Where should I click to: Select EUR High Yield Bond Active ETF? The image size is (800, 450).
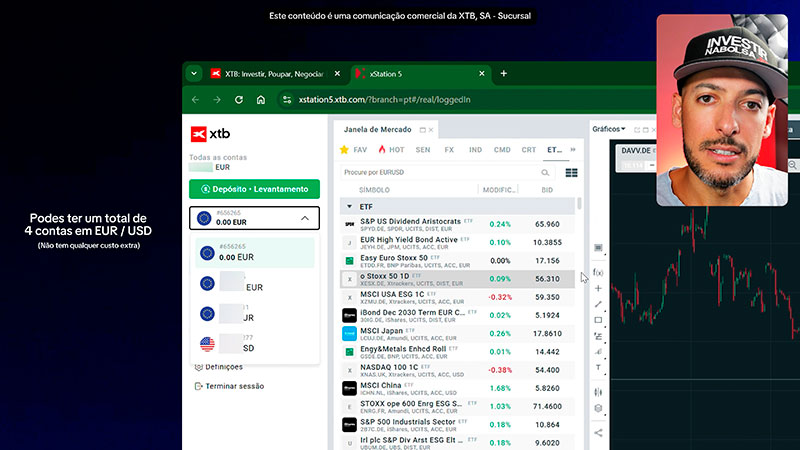(458, 242)
